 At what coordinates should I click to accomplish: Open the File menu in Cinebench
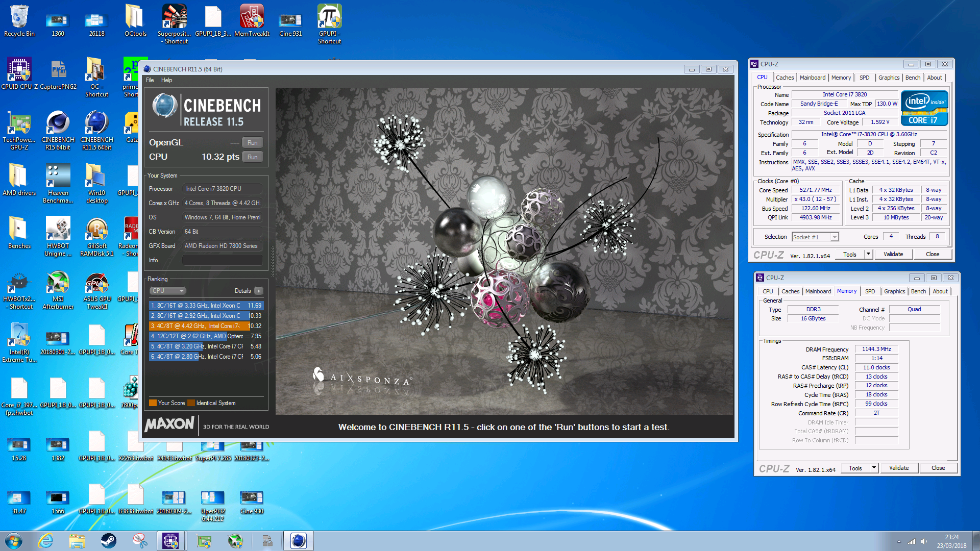tap(150, 80)
